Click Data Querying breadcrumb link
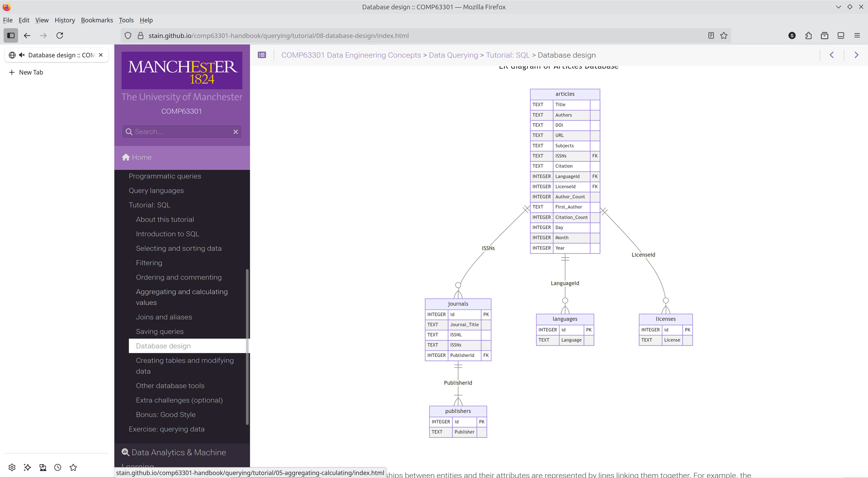The height and width of the screenshot is (478, 868). point(453,55)
